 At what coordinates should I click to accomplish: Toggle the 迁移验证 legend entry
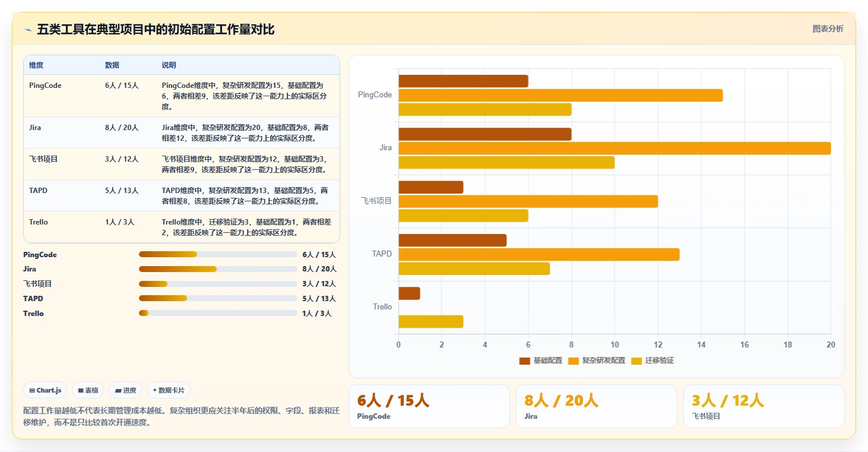click(652, 361)
